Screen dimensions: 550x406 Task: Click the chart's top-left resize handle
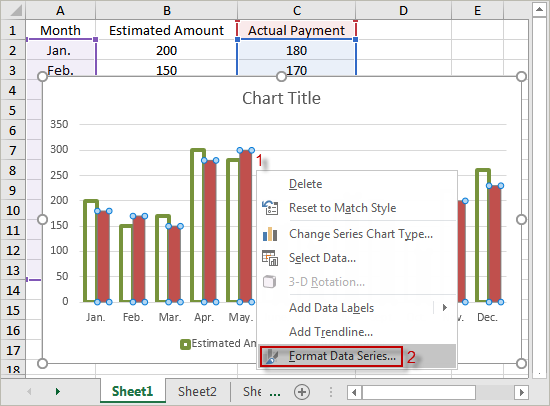42,76
